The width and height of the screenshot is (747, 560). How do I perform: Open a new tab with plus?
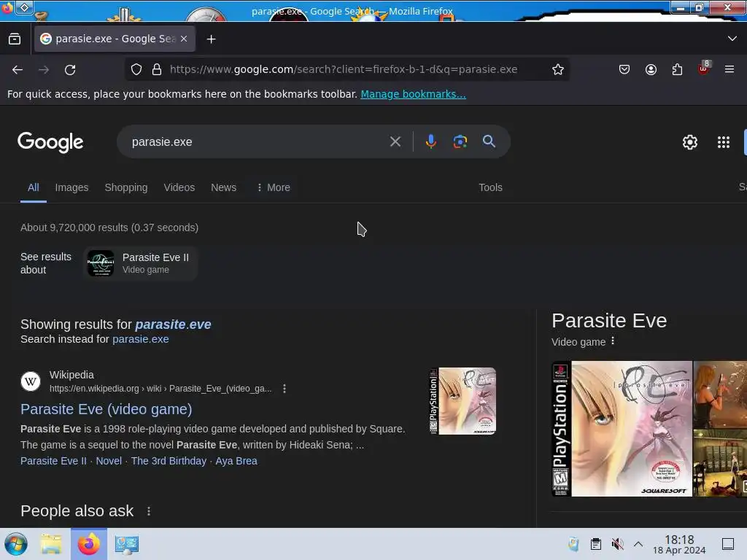[211, 39]
